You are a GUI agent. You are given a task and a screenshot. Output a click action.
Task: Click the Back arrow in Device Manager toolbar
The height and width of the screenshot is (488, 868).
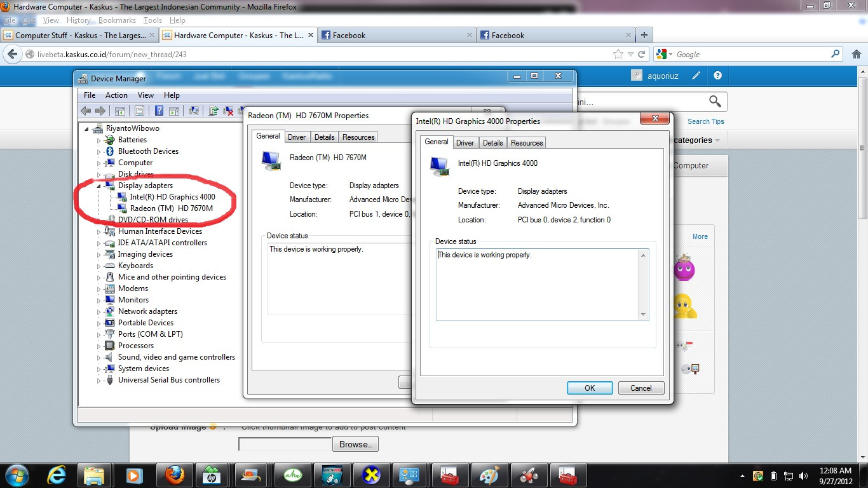click(x=86, y=111)
